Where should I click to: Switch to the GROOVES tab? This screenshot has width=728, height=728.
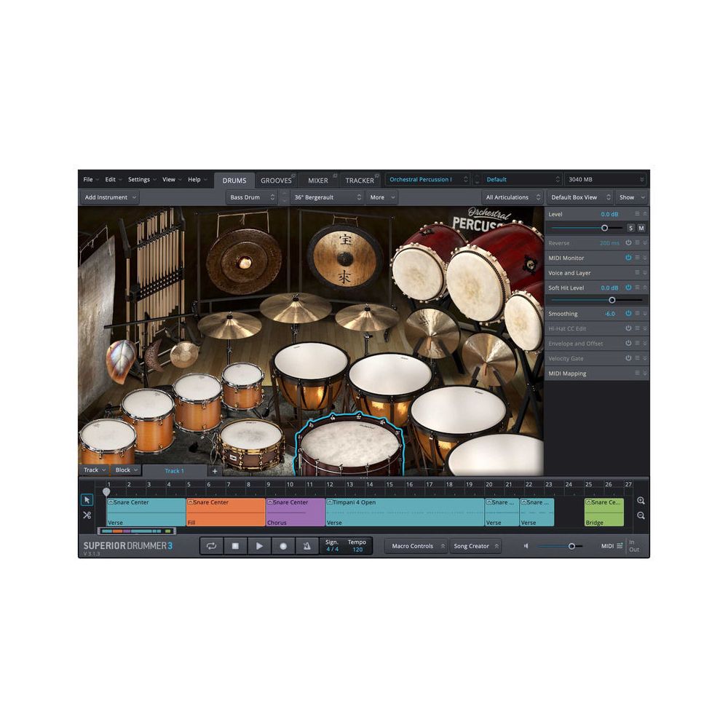coord(277,180)
